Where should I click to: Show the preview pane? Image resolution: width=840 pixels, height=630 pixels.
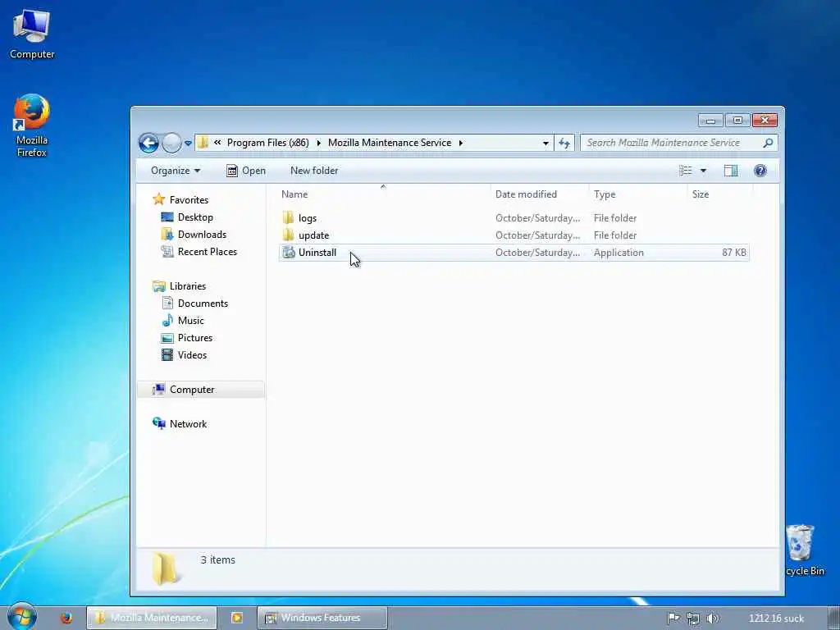(x=731, y=171)
